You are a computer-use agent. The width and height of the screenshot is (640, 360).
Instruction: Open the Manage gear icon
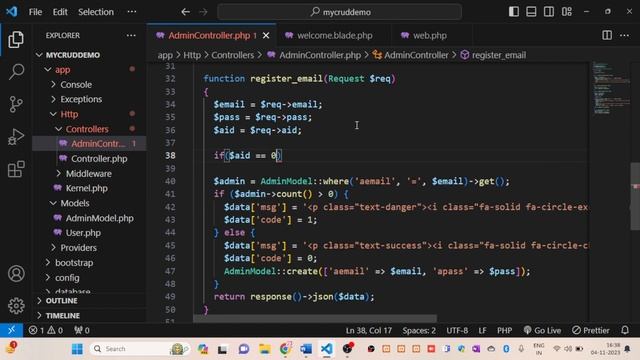pyautogui.click(x=16, y=306)
